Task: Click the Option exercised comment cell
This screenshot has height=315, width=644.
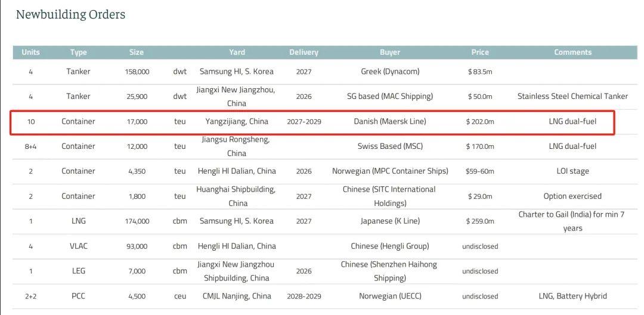Action: (x=572, y=196)
